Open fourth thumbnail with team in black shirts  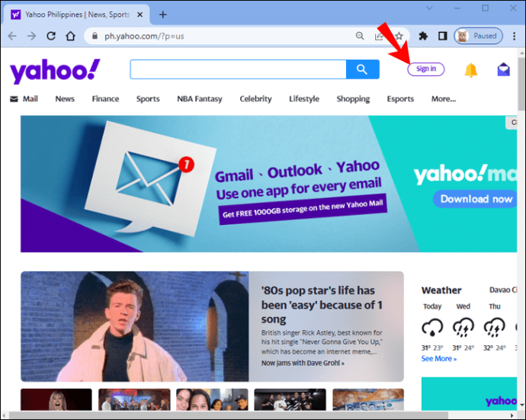tap(290, 399)
